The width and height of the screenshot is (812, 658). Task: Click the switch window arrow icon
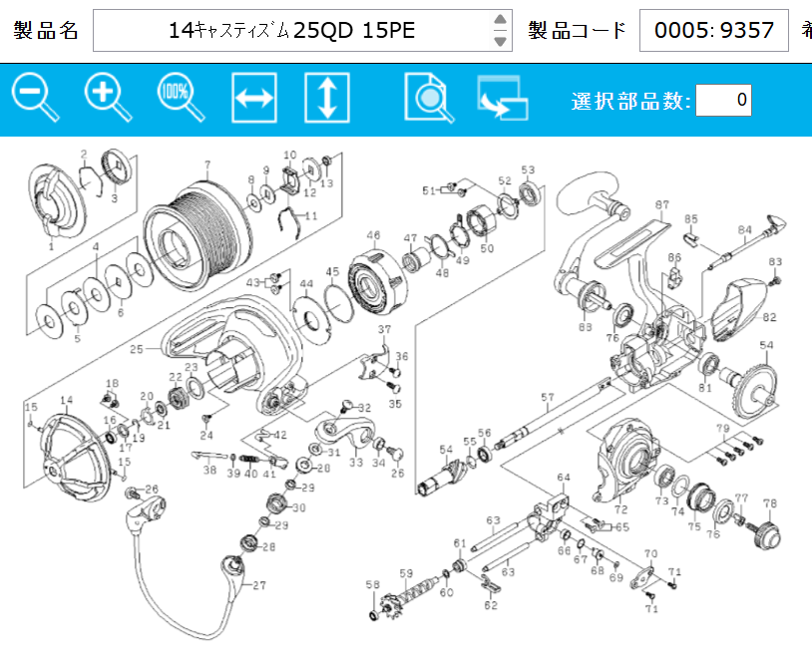point(503,98)
